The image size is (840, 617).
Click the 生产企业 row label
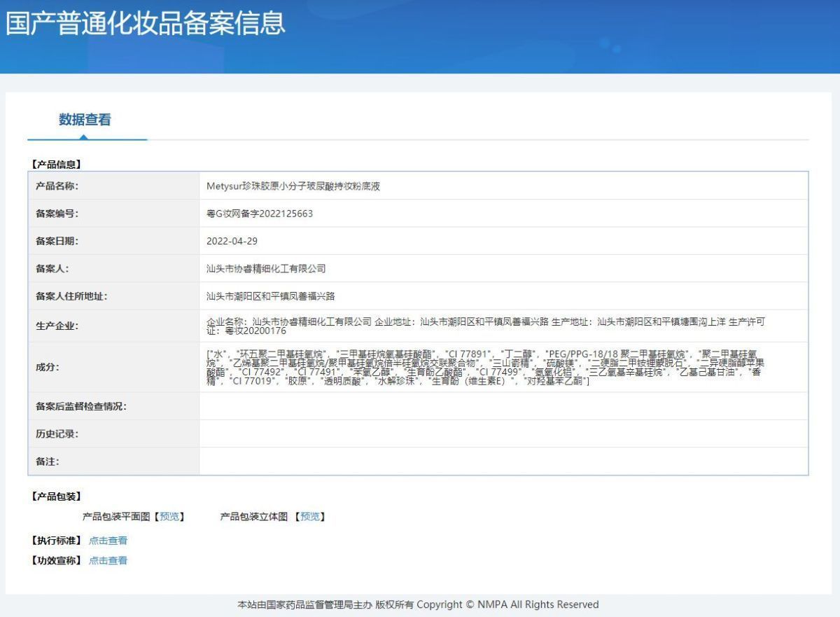pos(57,326)
